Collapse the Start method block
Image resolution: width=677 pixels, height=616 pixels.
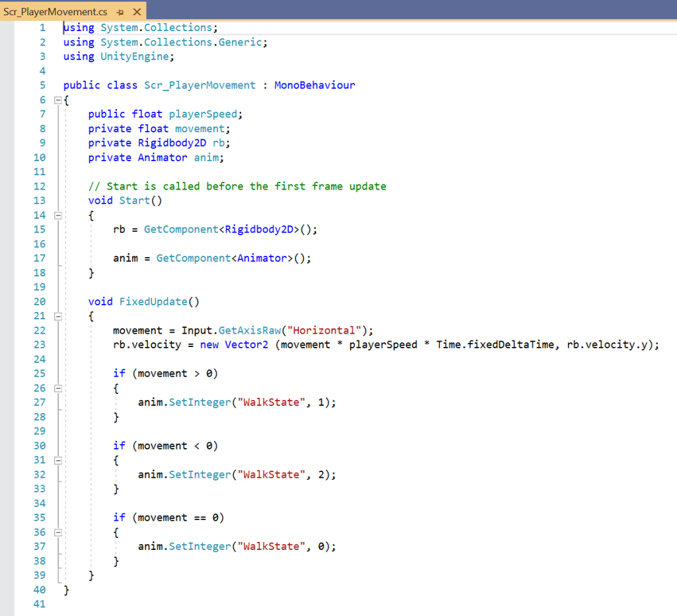tap(58, 215)
